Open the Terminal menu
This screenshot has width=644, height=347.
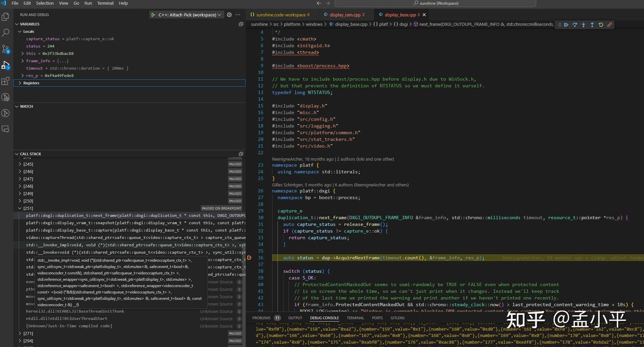105,3
